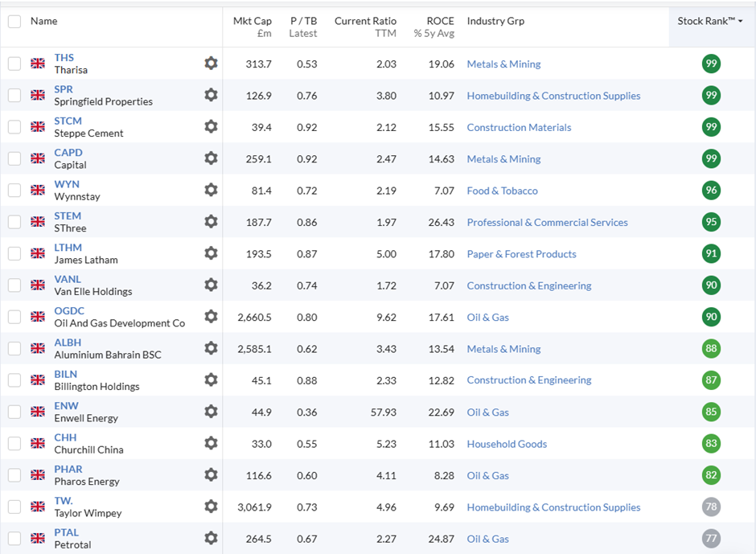This screenshot has width=756, height=554.
Task: Open the Construction Materials industry link
Action: (519, 127)
